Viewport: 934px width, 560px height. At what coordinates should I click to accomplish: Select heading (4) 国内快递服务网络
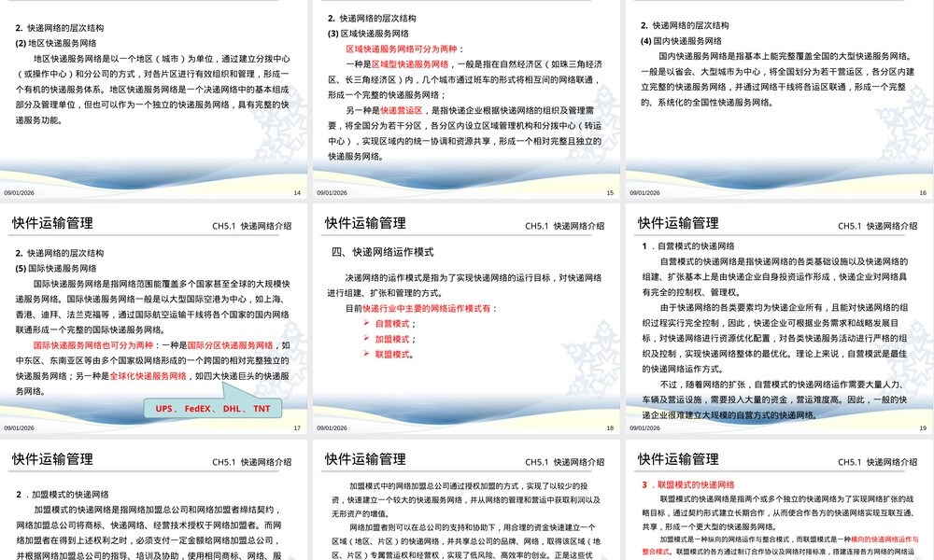[681, 40]
